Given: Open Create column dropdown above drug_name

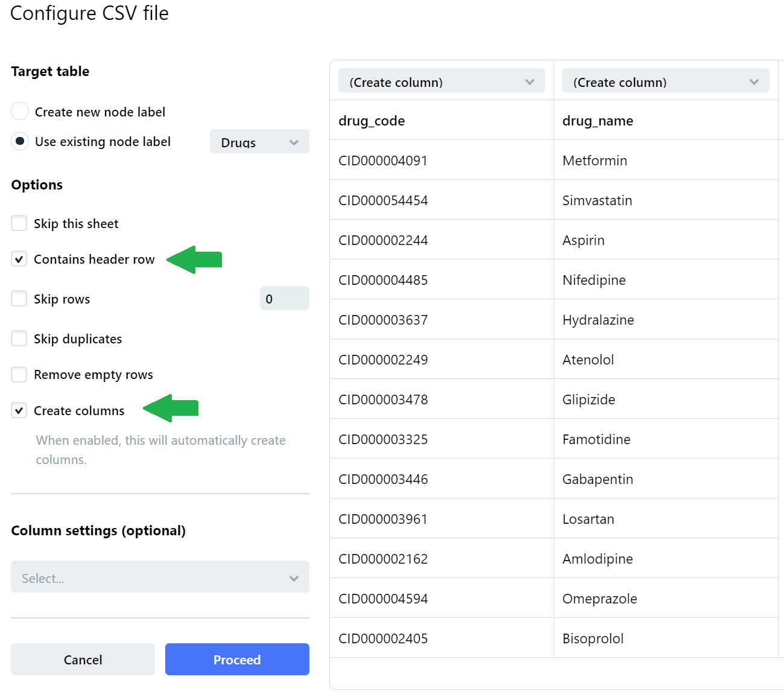Looking at the screenshot, I should coord(665,81).
